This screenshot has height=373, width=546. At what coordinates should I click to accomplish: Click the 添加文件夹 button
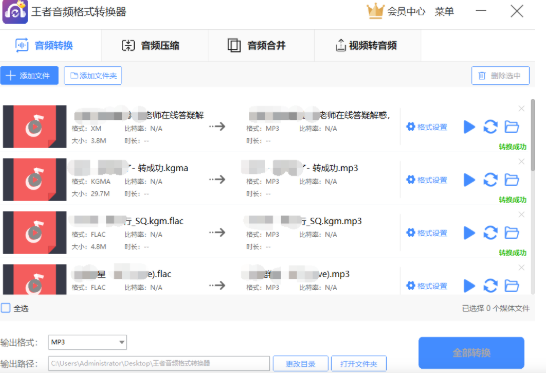point(93,76)
